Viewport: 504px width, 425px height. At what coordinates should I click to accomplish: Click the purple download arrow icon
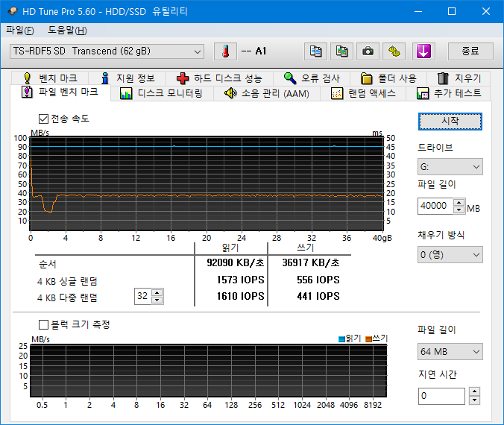tap(423, 51)
